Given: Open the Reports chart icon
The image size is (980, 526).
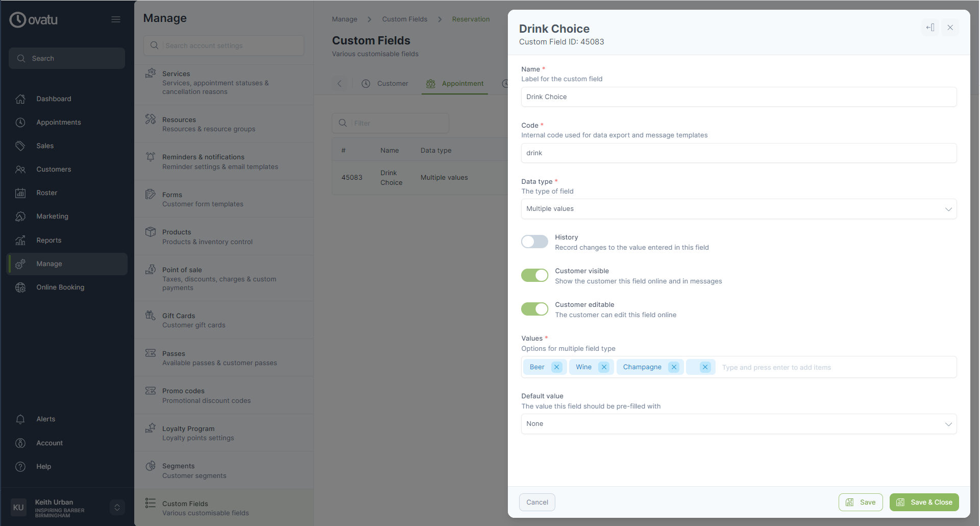Looking at the screenshot, I should pyautogui.click(x=20, y=241).
